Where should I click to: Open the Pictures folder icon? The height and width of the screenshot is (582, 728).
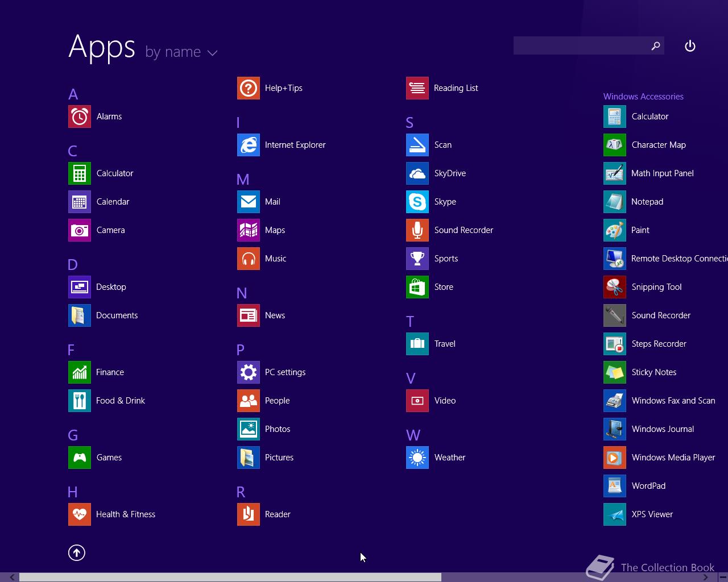click(249, 458)
